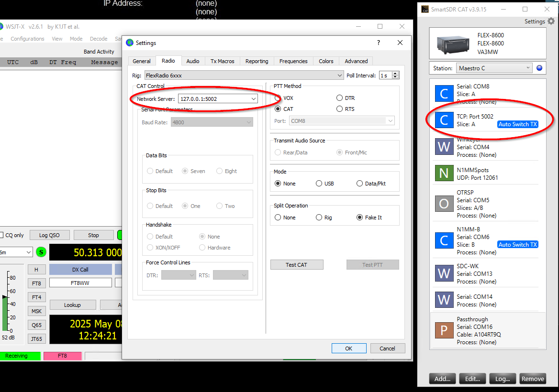Open the 6m band dropdown in WSJT-X
Image resolution: width=559 pixels, height=392 pixels.
point(16,252)
